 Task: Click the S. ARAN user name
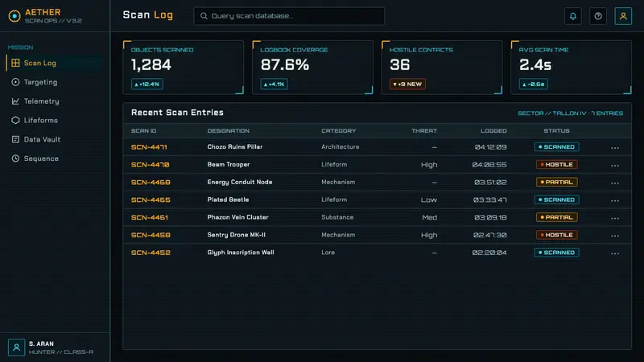point(41,344)
